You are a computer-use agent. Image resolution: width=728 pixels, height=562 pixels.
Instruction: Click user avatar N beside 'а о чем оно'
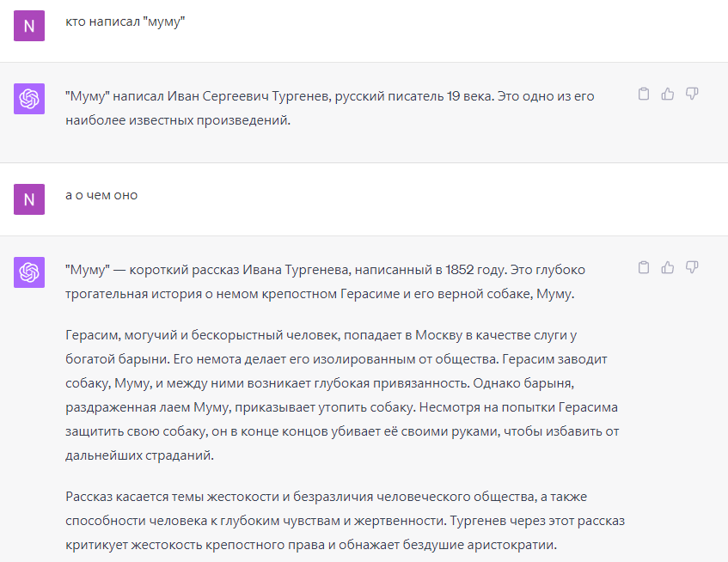coord(29,199)
